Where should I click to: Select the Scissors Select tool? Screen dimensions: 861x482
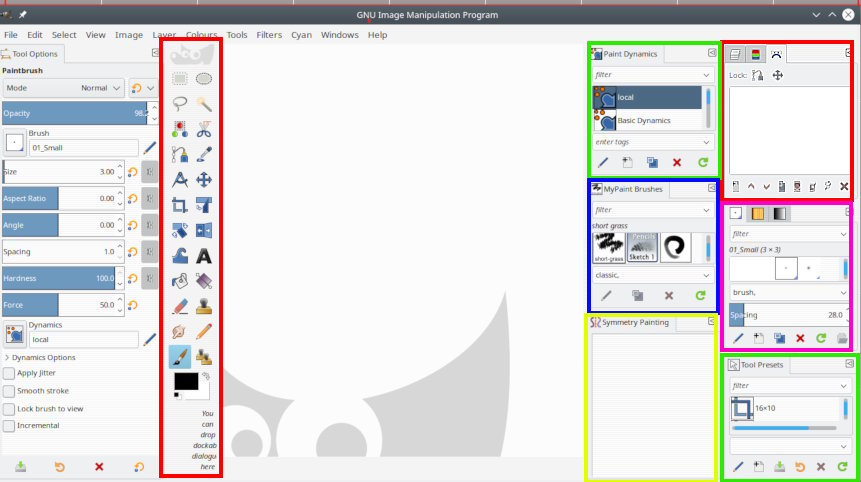[204, 130]
